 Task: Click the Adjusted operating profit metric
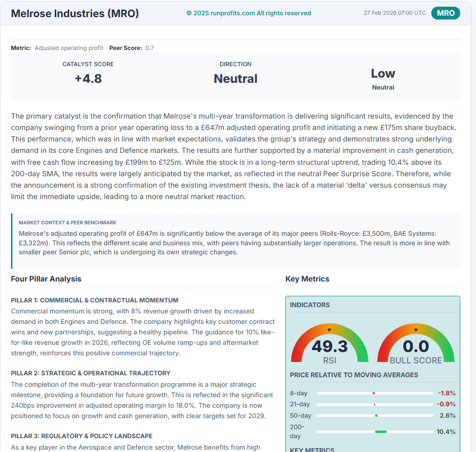tap(69, 48)
